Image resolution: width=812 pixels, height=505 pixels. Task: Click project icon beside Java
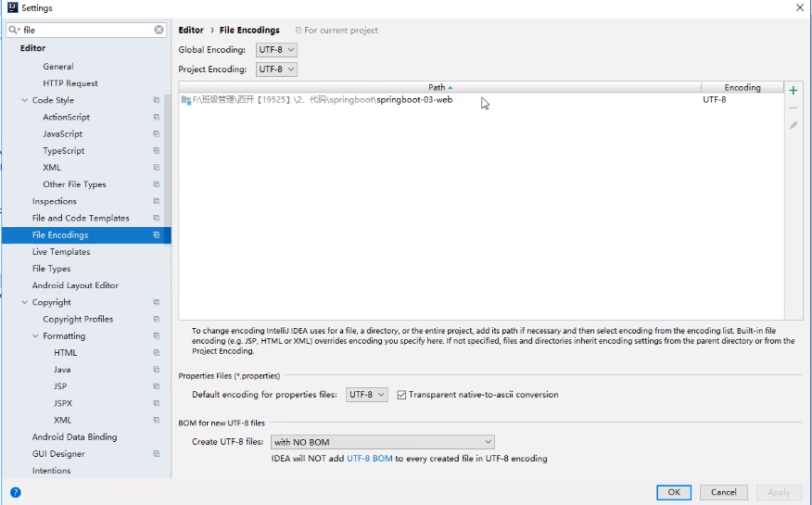click(157, 370)
